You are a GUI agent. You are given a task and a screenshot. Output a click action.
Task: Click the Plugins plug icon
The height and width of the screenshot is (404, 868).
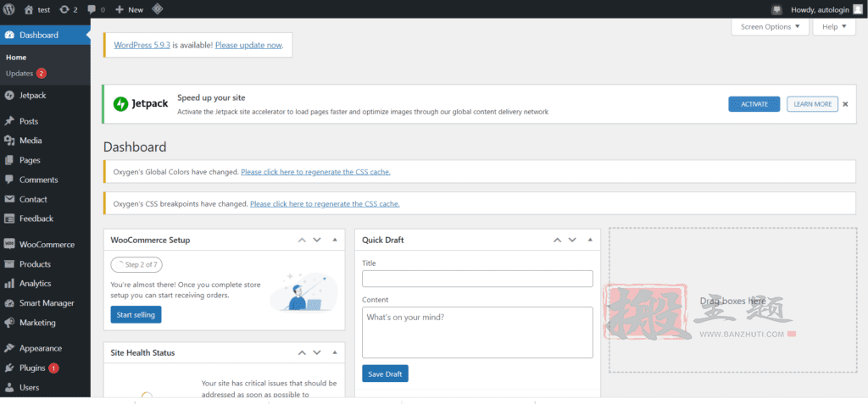coord(9,368)
